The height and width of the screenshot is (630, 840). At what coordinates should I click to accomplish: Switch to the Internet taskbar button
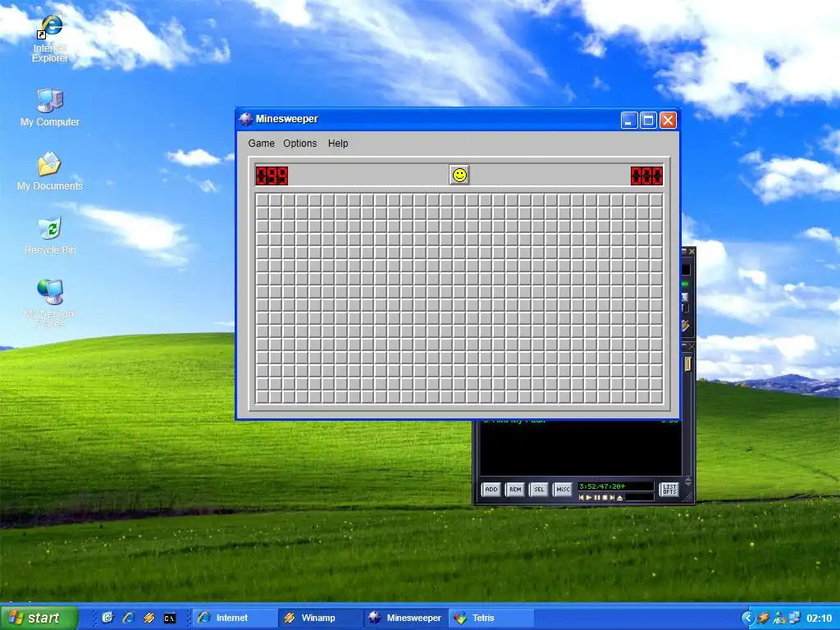(x=234, y=618)
